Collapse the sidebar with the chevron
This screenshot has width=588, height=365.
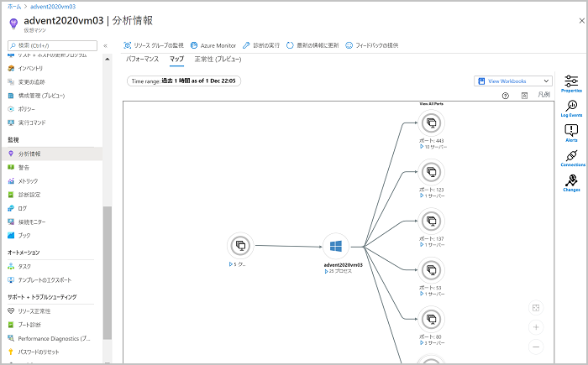click(x=105, y=45)
